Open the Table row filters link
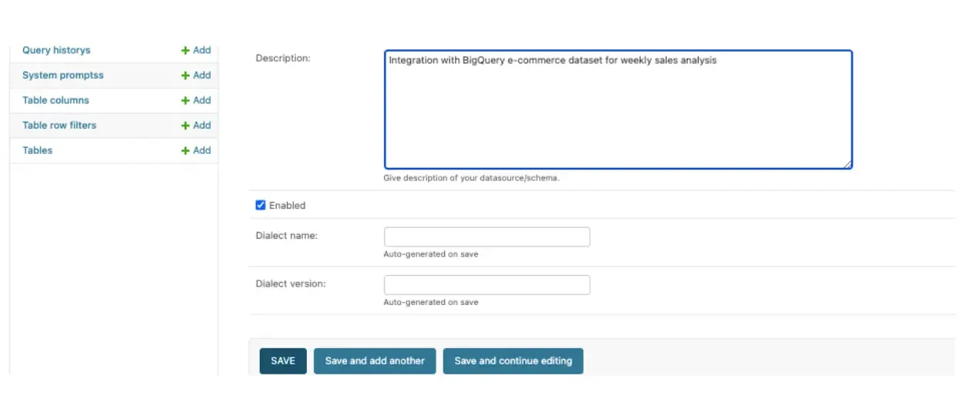This screenshot has width=980, height=406. pyautogui.click(x=59, y=126)
